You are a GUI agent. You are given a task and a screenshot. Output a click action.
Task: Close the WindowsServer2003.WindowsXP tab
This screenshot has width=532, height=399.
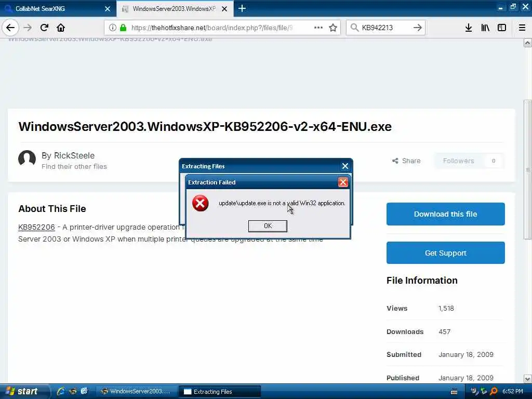224,9
